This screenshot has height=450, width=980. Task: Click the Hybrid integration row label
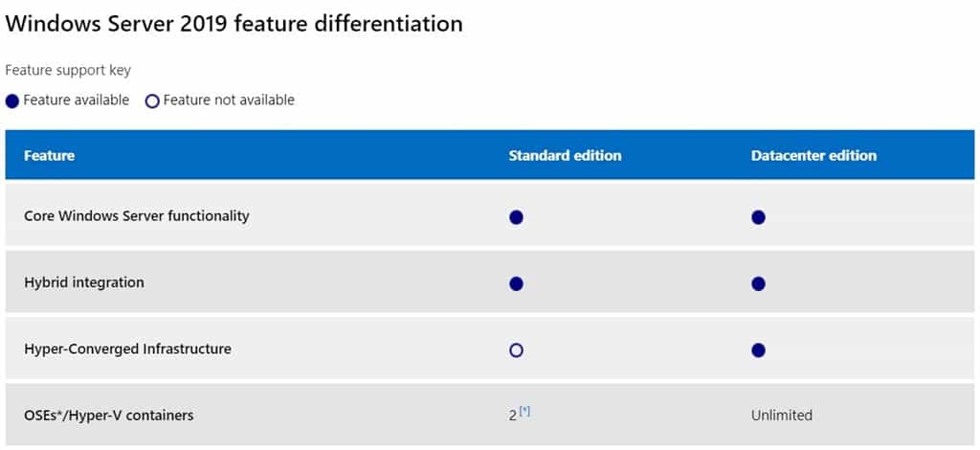click(x=84, y=282)
